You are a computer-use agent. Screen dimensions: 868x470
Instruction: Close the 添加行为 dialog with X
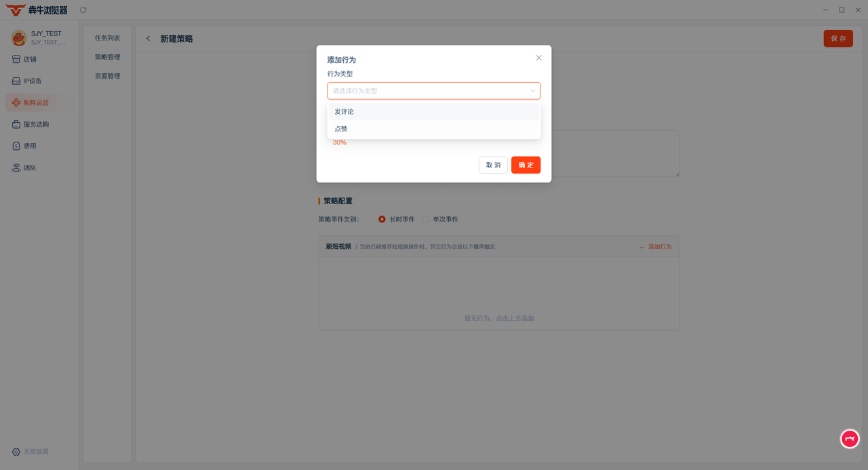point(538,58)
